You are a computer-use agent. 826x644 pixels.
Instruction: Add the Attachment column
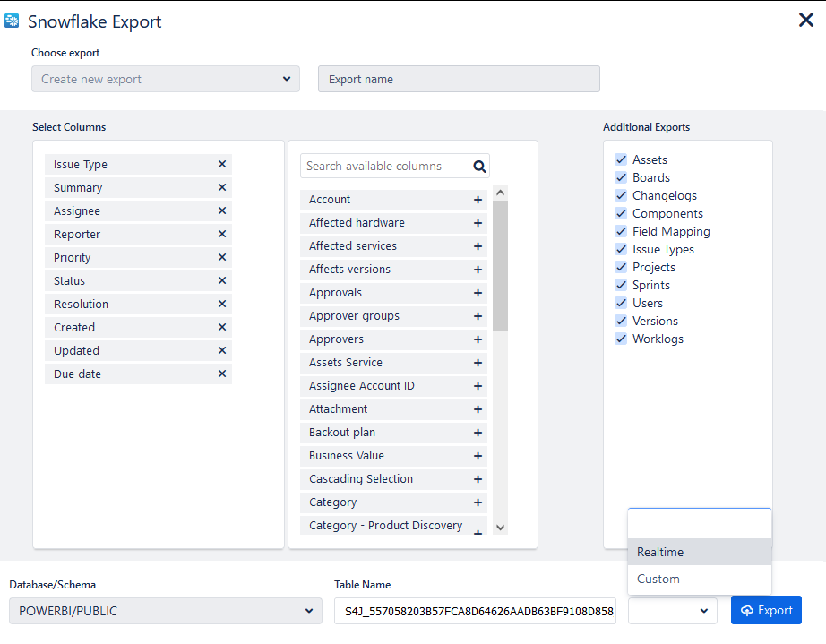coord(478,409)
